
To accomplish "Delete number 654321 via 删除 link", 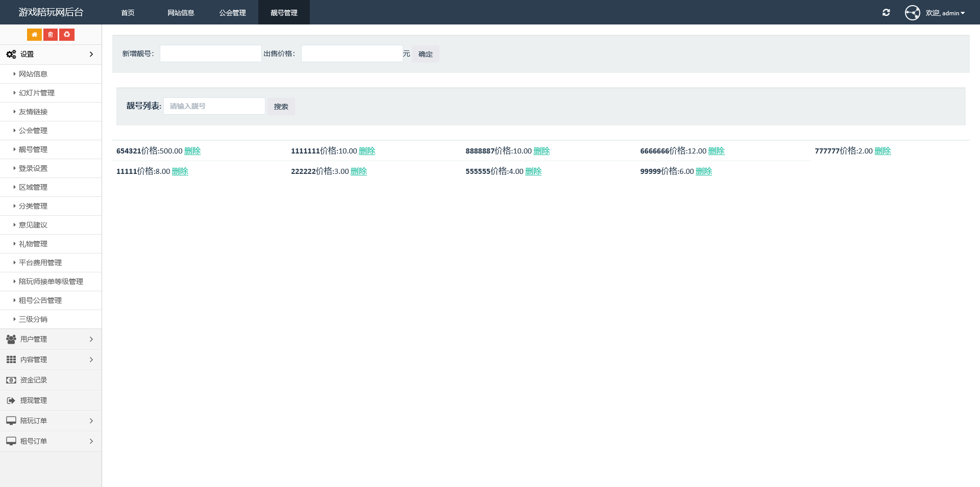I will [192, 151].
